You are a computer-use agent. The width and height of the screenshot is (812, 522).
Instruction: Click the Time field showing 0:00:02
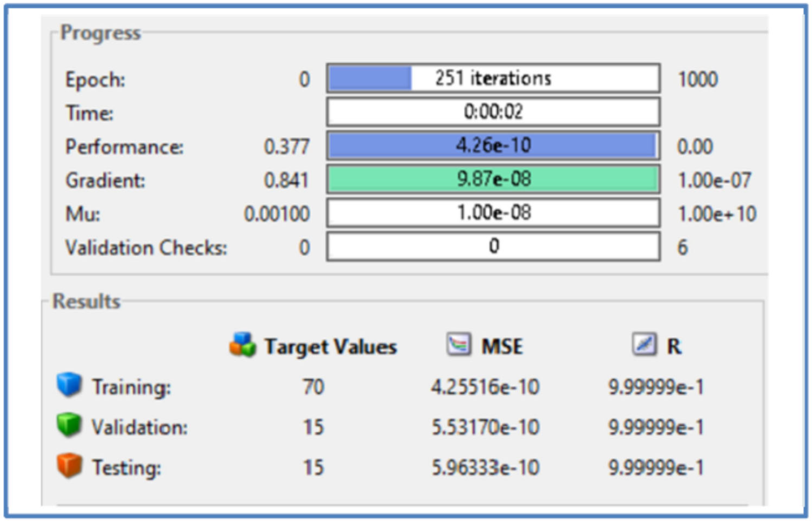pos(493,112)
